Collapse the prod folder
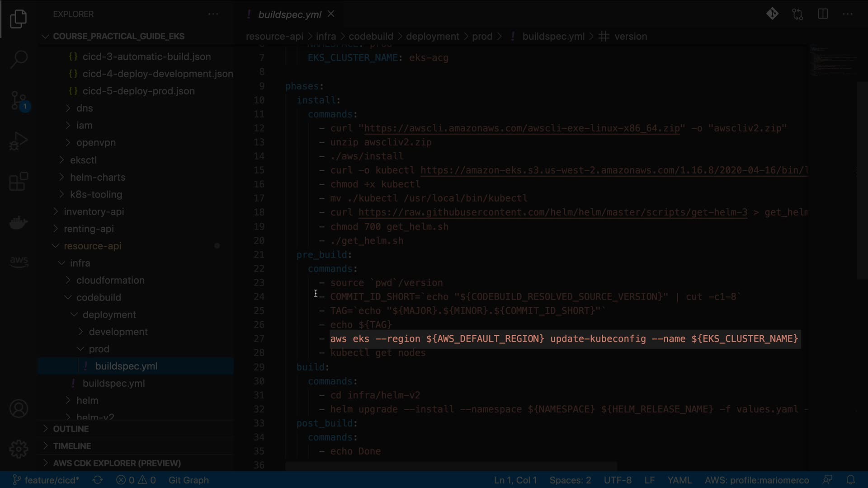The height and width of the screenshot is (488, 868). [x=99, y=349]
